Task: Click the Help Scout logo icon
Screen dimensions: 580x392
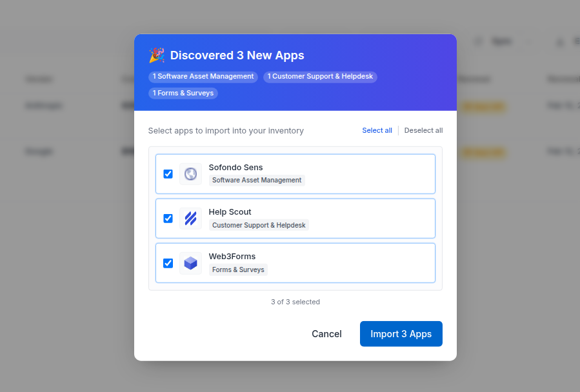Action: 190,219
